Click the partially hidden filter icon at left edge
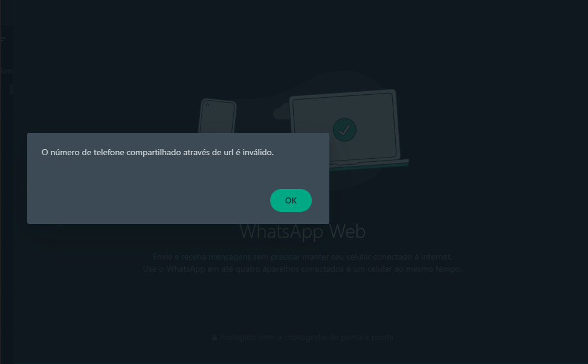Screen dimensions: 588x364 click(2, 40)
